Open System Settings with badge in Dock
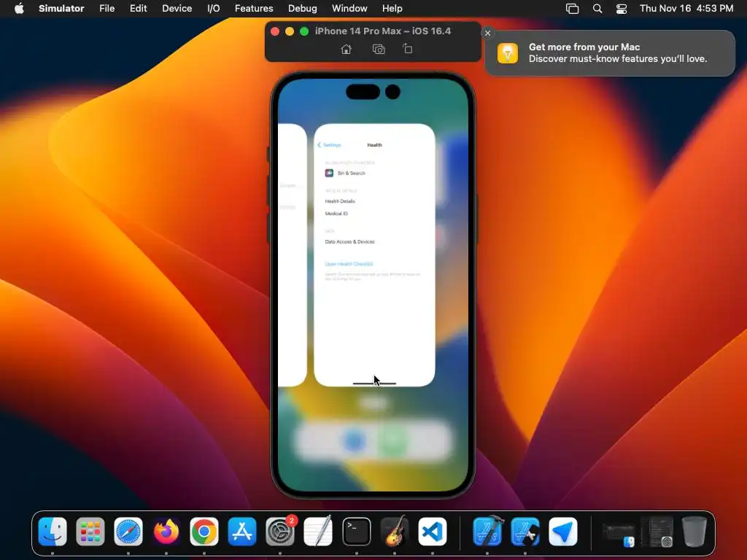 280,532
